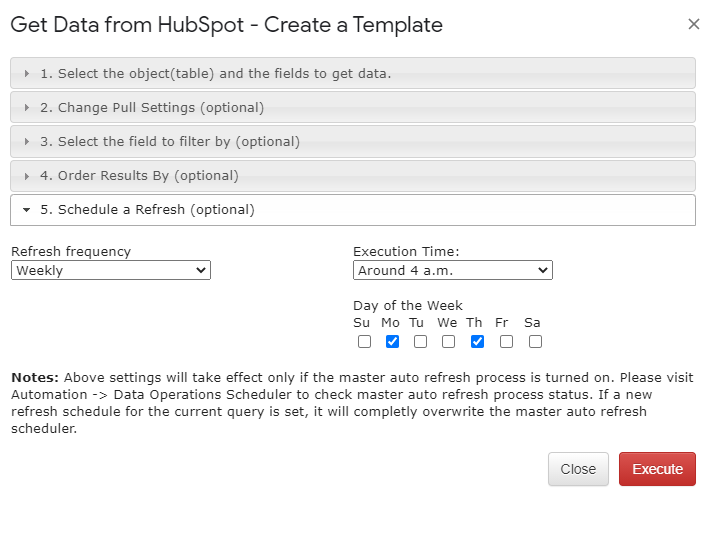Image resolution: width=714 pixels, height=541 pixels.
Task: Click arrow icon beside step 3 filter header
Action: click(27, 142)
